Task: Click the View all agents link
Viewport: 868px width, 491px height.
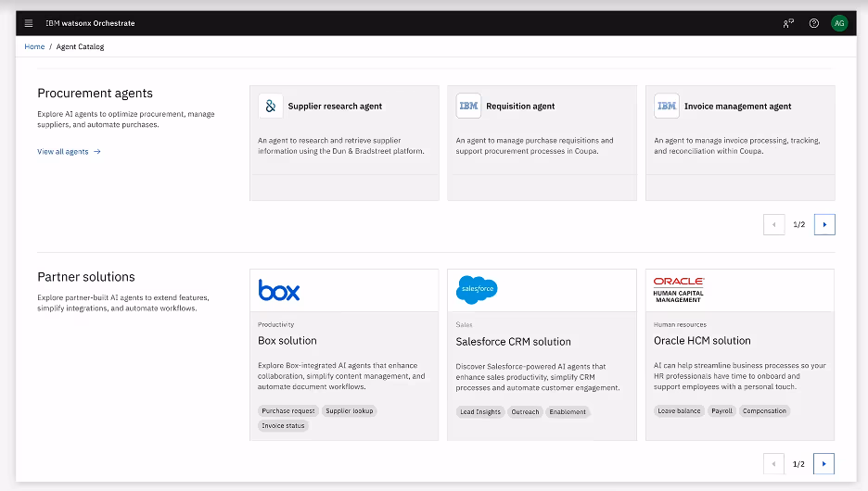Action: (x=69, y=151)
